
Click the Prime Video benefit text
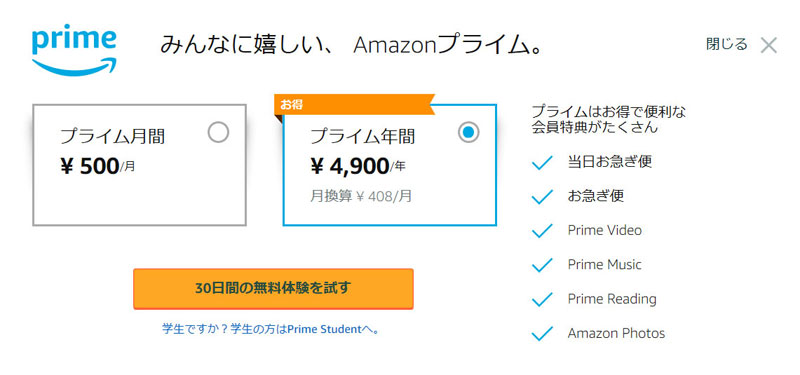[x=605, y=230]
